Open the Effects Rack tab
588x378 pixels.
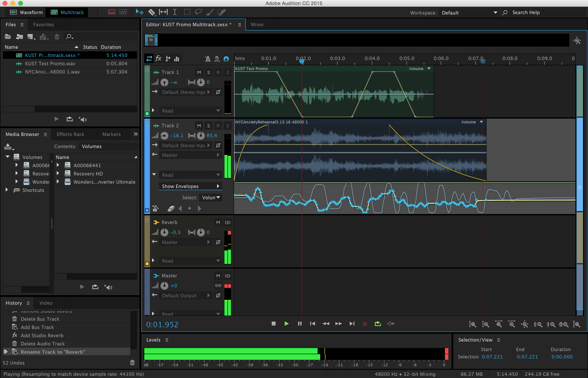70,134
